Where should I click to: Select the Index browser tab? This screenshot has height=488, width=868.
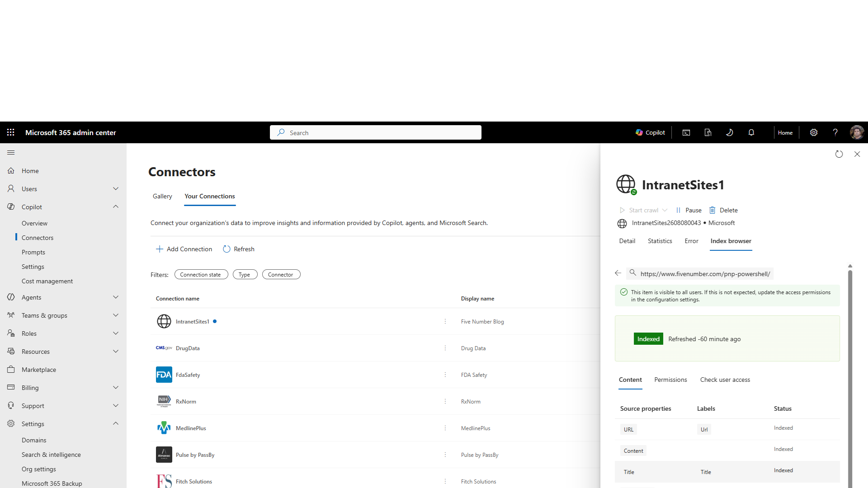[731, 241]
